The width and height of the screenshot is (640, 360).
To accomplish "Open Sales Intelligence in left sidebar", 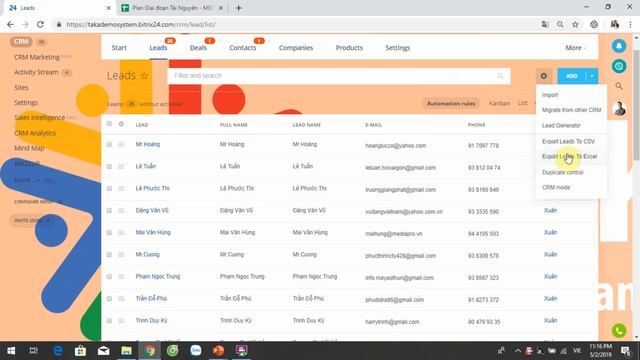I will tap(39, 118).
